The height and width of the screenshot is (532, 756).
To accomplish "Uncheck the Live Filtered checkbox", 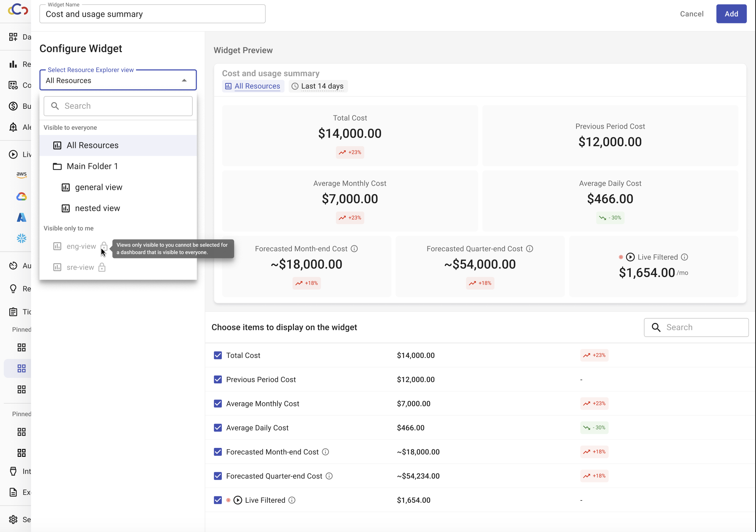I will point(218,500).
